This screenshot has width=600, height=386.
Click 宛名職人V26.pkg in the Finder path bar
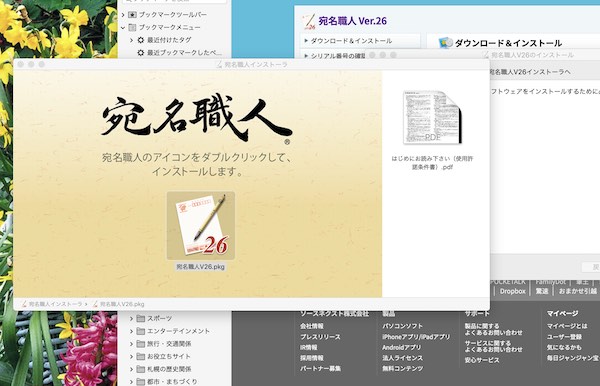coord(119,304)
